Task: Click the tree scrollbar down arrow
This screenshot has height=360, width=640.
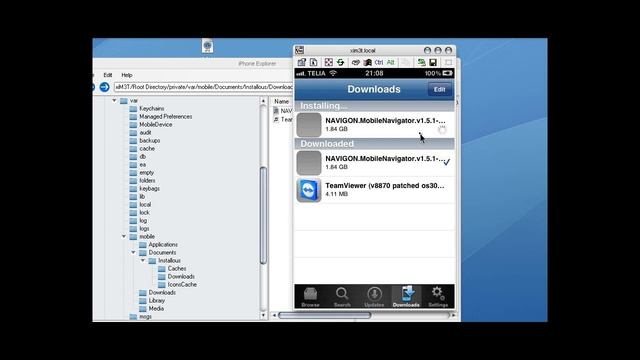Action: pos(263,315)
